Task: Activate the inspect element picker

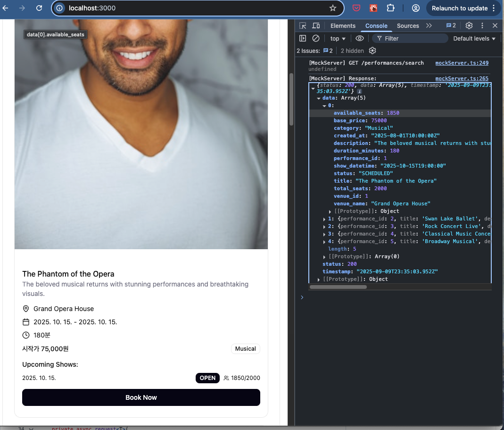Action: (x=303, y=26)
